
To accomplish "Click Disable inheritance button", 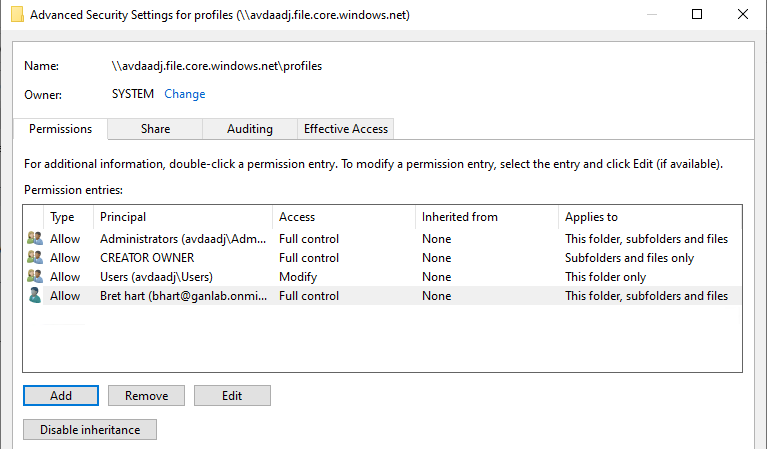I will click(x=90, y=430).
